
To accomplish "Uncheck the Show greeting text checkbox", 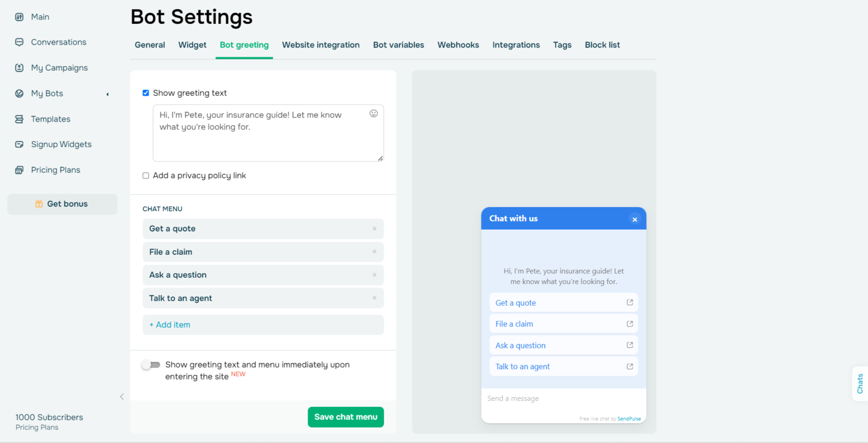I will pos(146,93).
